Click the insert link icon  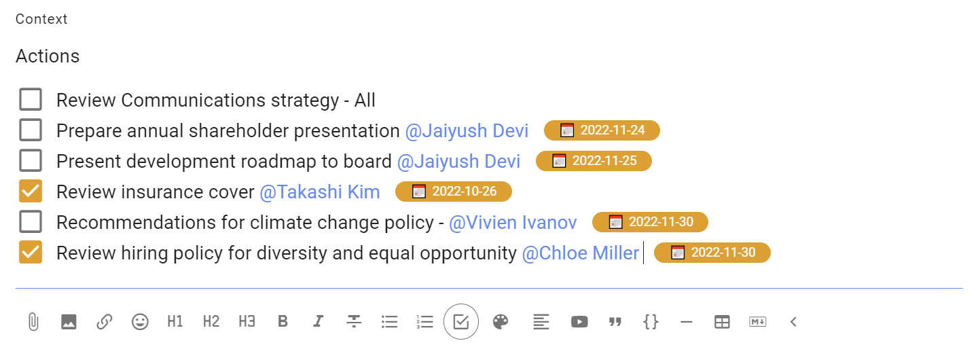point(104,322)
